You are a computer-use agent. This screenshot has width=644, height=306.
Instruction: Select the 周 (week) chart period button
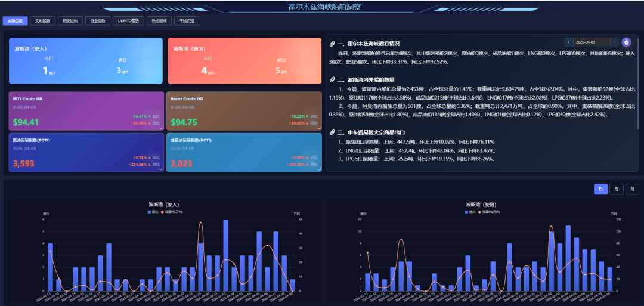(617, 189)
